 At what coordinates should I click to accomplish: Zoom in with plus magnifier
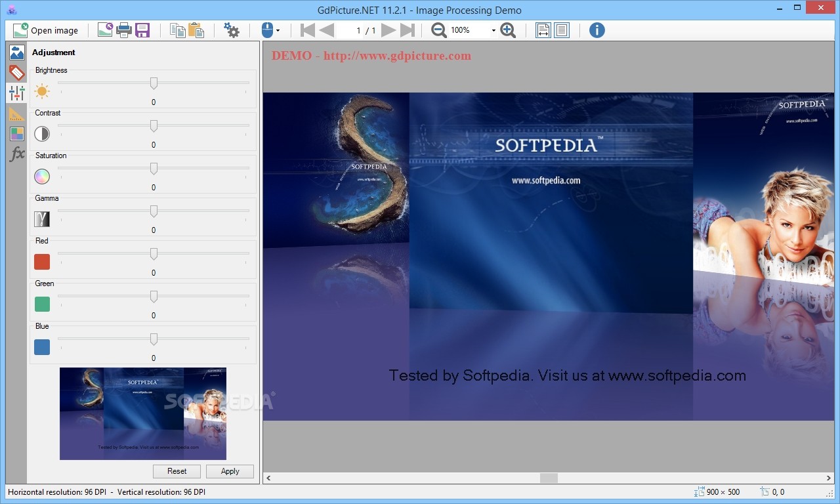point(508,30)
